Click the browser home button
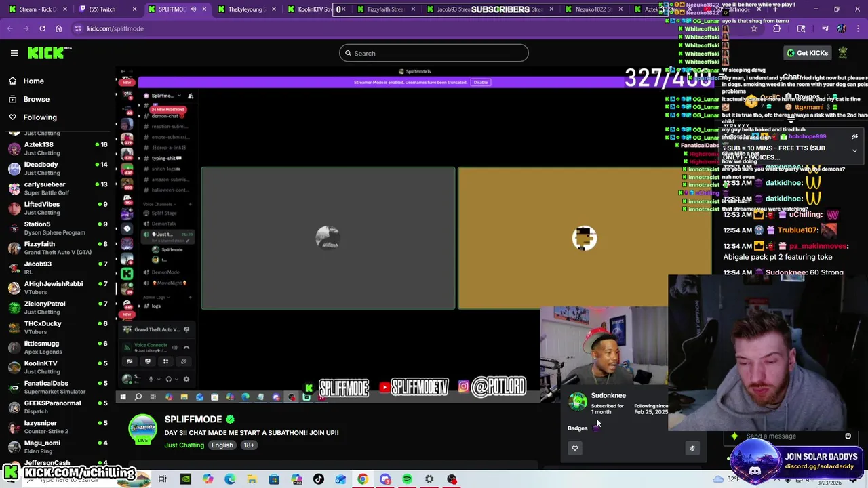868x488 pixels. click(58, 28)
